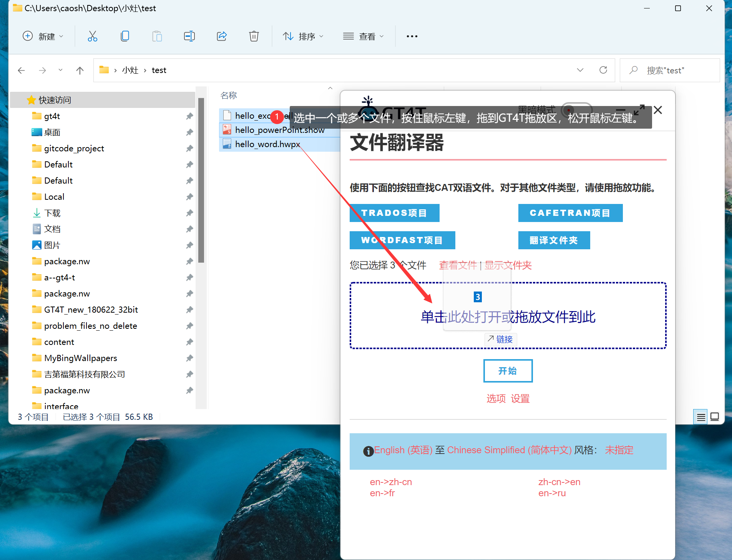Click the Delete trash can icon
732x560 pixels.
(254, 36)
